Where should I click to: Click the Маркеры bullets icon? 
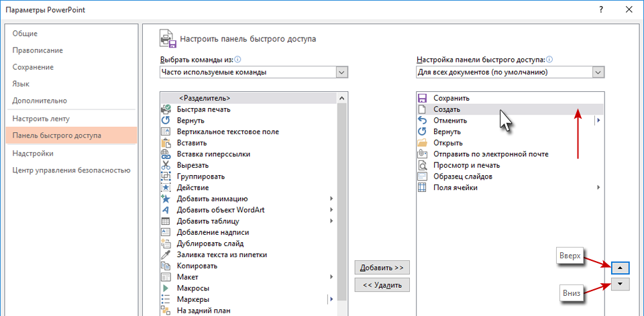click(166, 299)
